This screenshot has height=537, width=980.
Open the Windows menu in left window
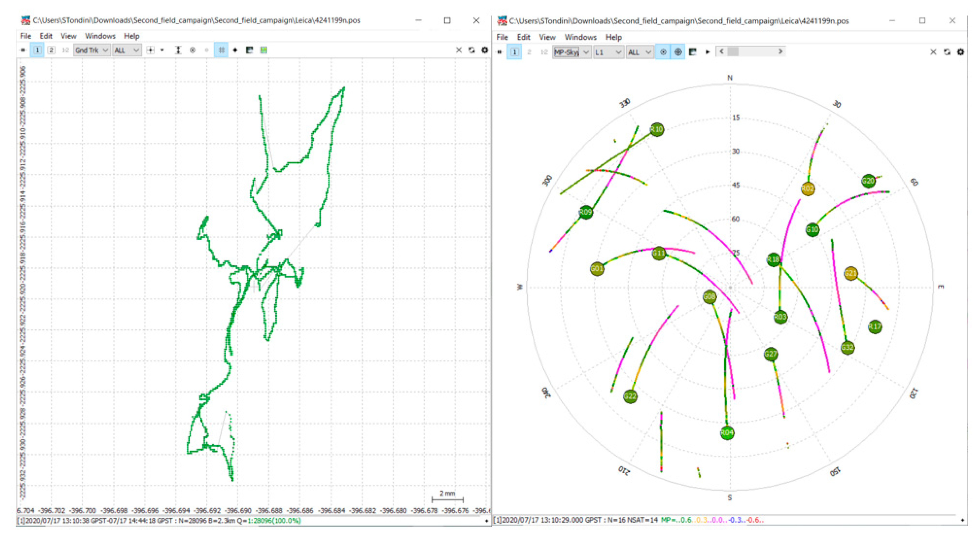click(100, 36)
